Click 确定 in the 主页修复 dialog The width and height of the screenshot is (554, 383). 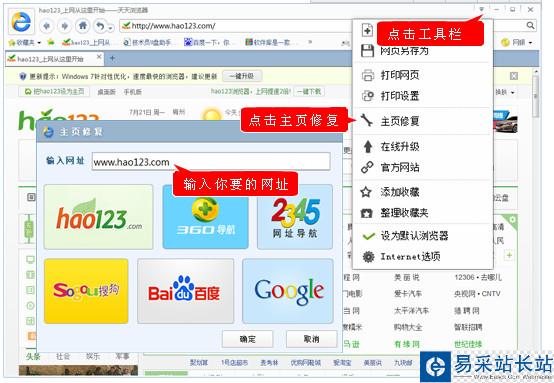[x=247, y=339]
